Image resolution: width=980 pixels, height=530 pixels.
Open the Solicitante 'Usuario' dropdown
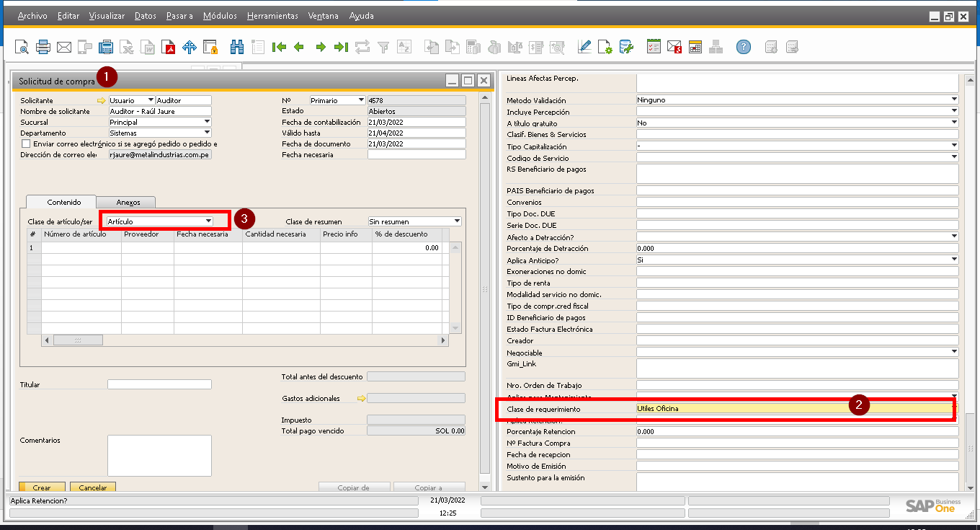150,100
